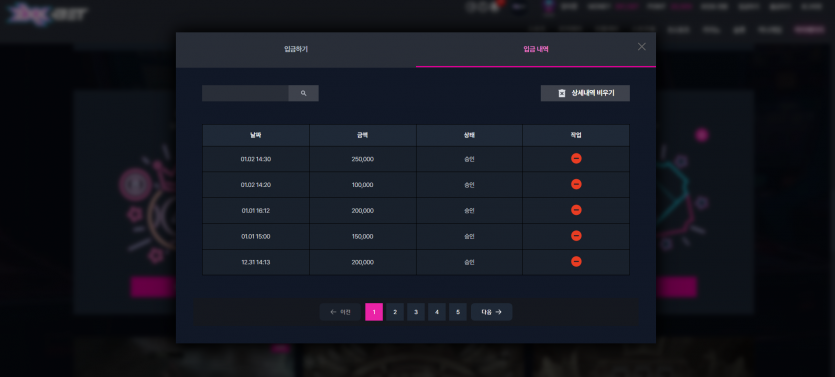Focus the deposit history search field
Viewport: 835px width, 377px height.
coord(245,93)
